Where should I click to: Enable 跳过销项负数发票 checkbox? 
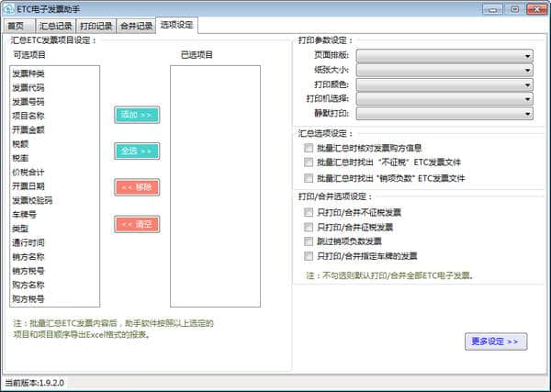pyautogui.click(x=309, y=241)
